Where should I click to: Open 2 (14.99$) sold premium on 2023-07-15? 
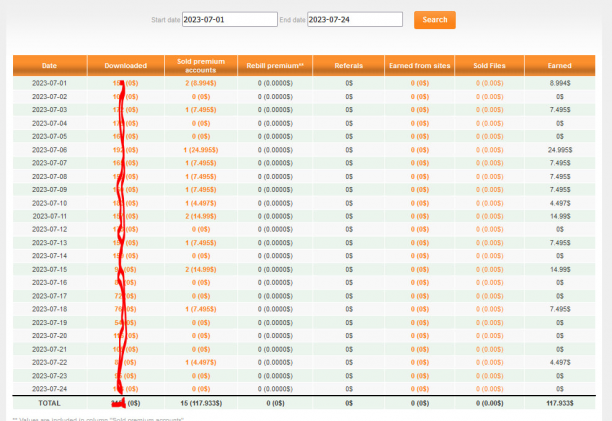tap(201, 269)
